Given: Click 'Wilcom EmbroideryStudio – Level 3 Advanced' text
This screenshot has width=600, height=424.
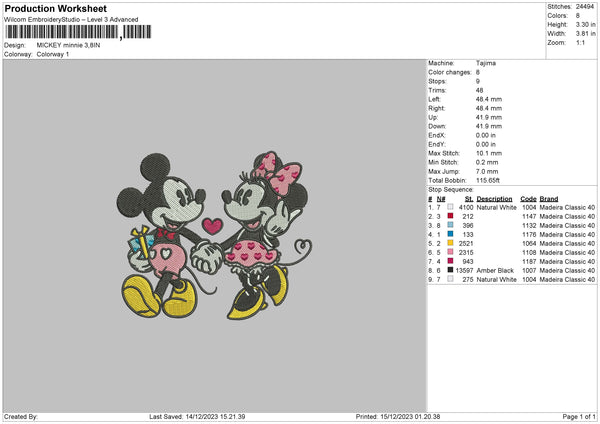Looking at the screenshot, I should click(x=71, y=20).
